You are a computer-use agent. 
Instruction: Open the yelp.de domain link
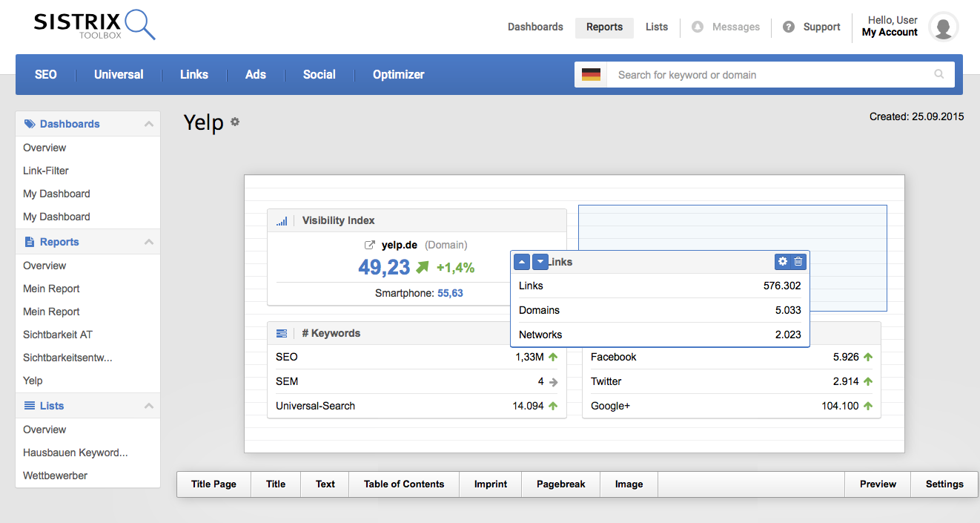point(399,245)
